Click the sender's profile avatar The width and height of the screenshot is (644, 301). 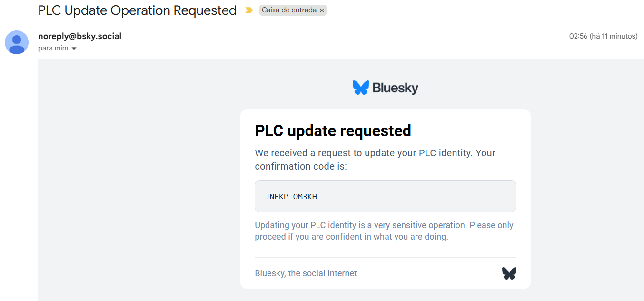coord(17,42)
